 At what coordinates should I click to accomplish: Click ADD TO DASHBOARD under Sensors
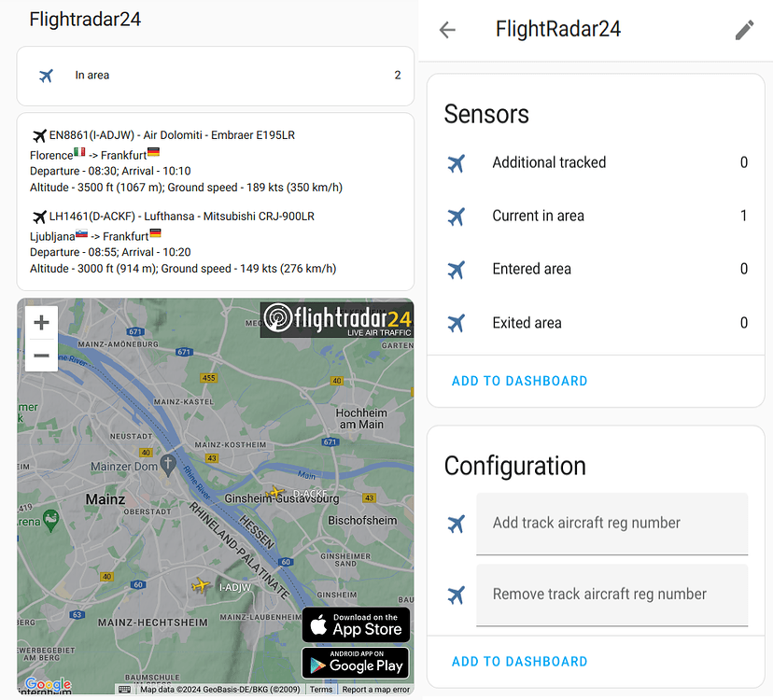click(519, 381)
